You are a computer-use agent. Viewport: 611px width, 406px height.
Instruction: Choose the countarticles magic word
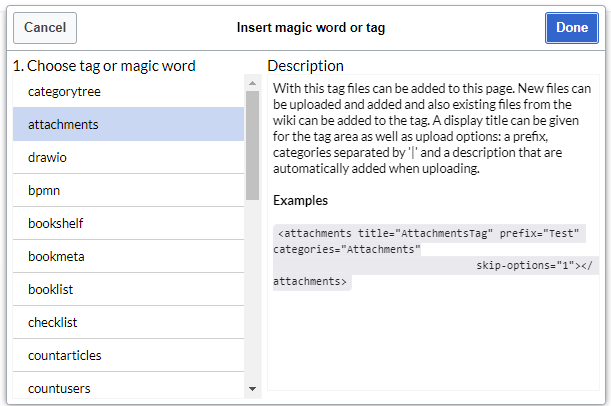click(128, 355)
